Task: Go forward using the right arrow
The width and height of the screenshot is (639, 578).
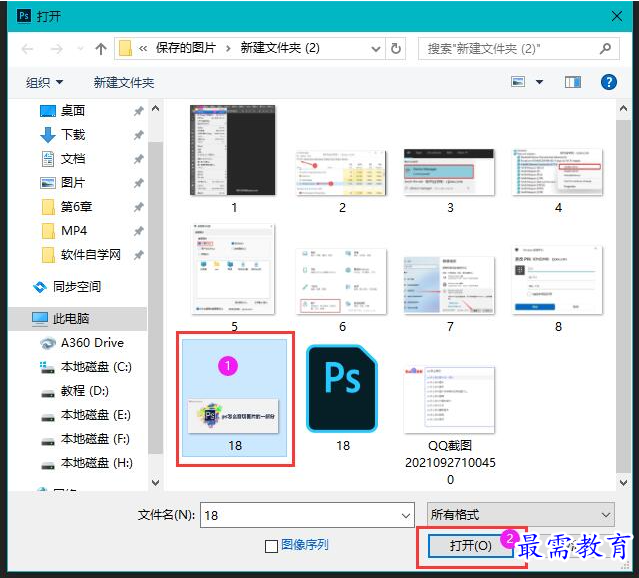Action: 57,49
